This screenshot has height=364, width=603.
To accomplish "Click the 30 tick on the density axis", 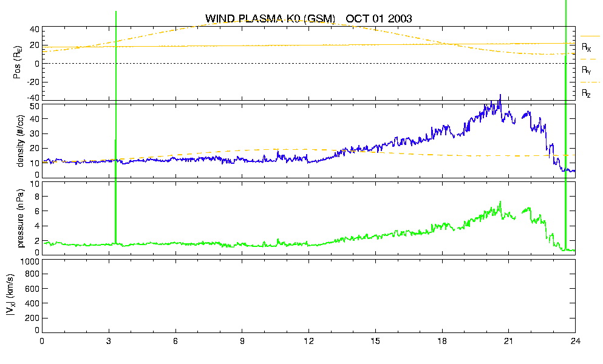I will click(x=35, y=133).
